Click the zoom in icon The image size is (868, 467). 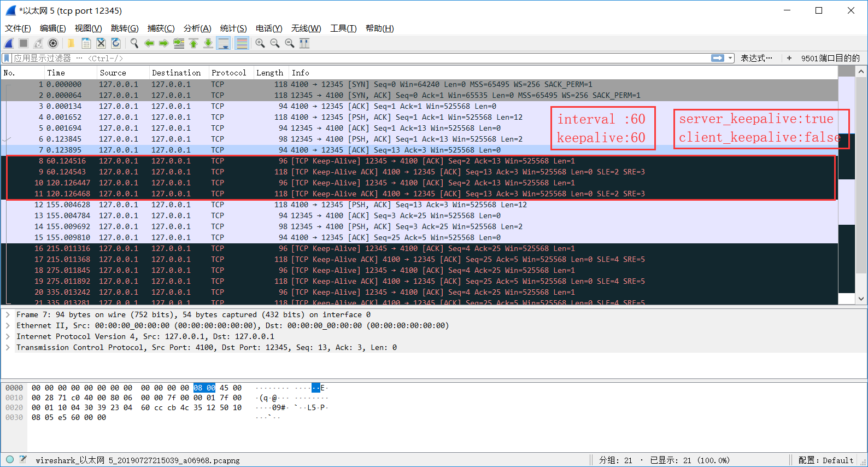coord(260,43)
